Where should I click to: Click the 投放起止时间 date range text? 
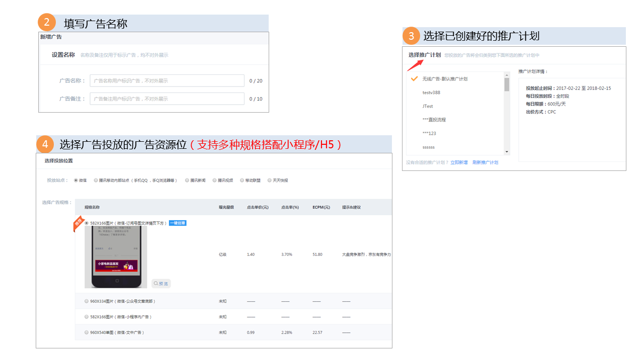pyautogui.click(x=569, y=88)
